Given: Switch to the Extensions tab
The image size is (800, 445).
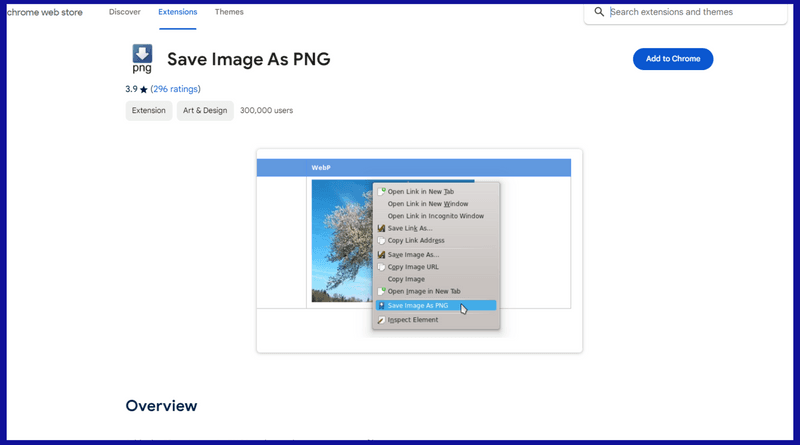Looking at the screenshot, I should (178, 12).
